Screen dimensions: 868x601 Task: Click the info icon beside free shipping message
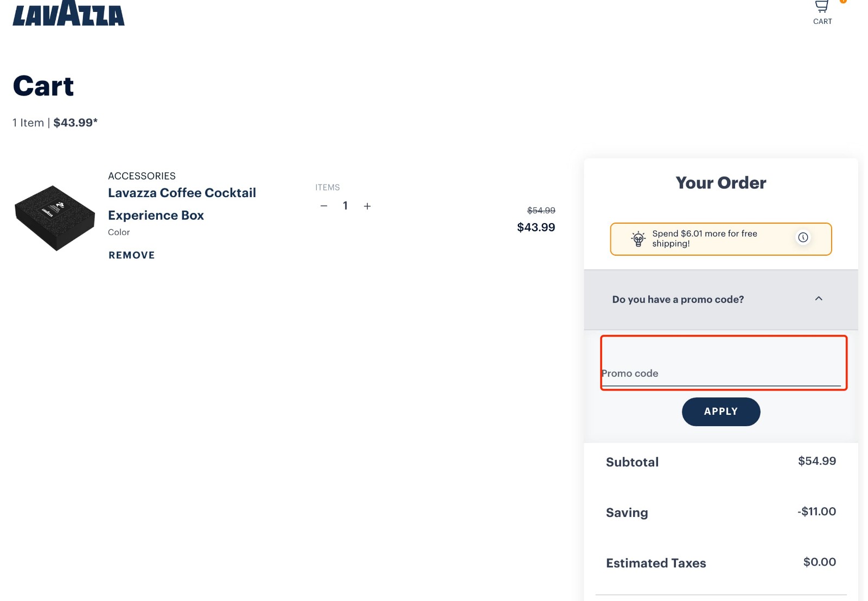[803, 237]
